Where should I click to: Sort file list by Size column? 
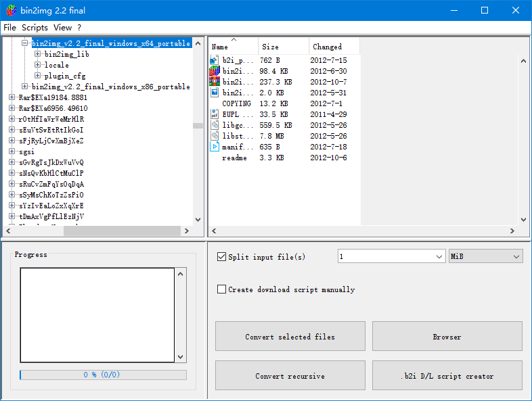click(284, 47)
